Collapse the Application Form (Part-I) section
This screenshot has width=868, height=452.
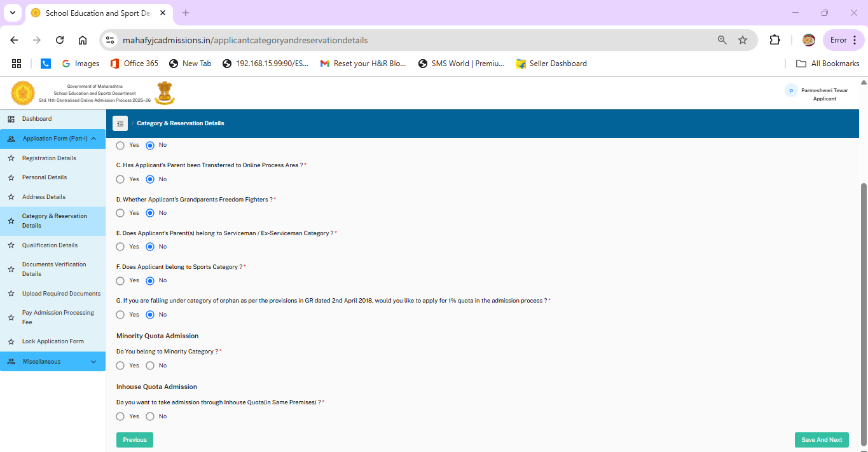point(53,139)
